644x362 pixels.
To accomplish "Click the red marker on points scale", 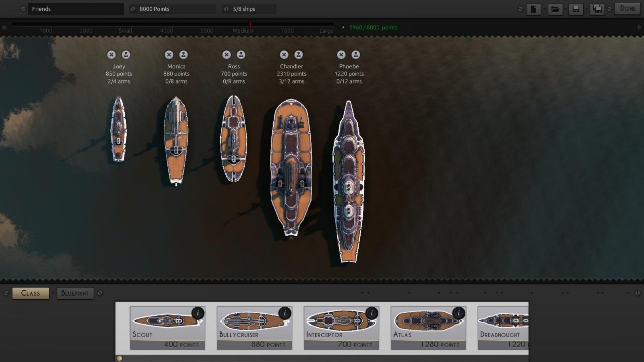I will [x=250, y=25].
